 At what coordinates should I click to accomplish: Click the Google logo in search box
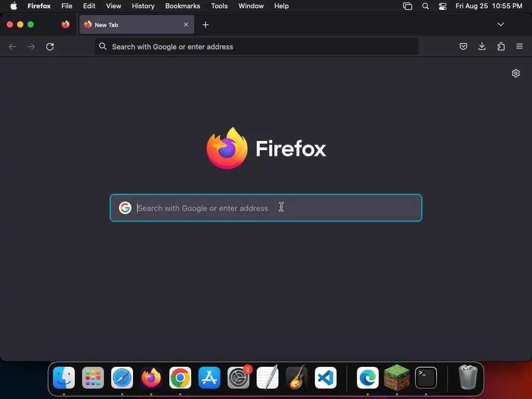(125, 208)
